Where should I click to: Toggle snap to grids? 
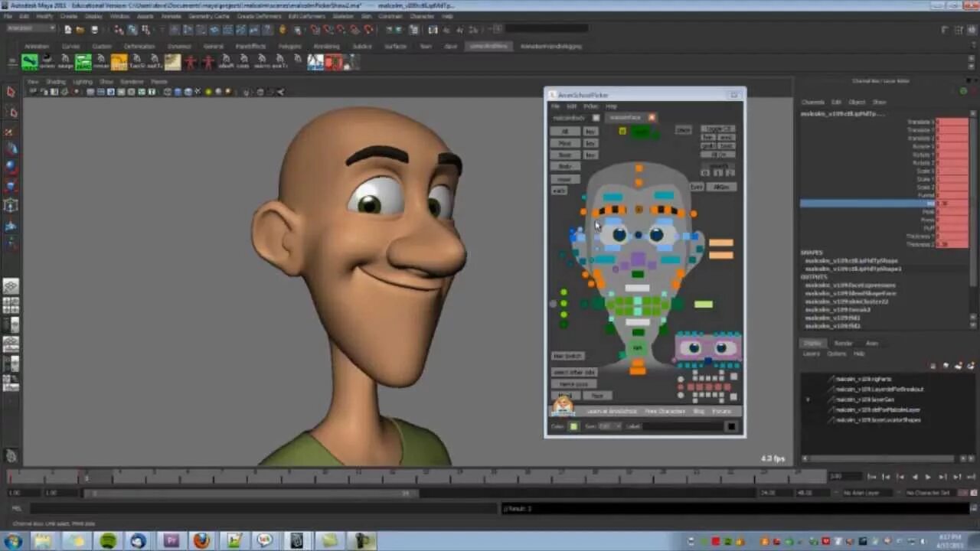(315, 30)
